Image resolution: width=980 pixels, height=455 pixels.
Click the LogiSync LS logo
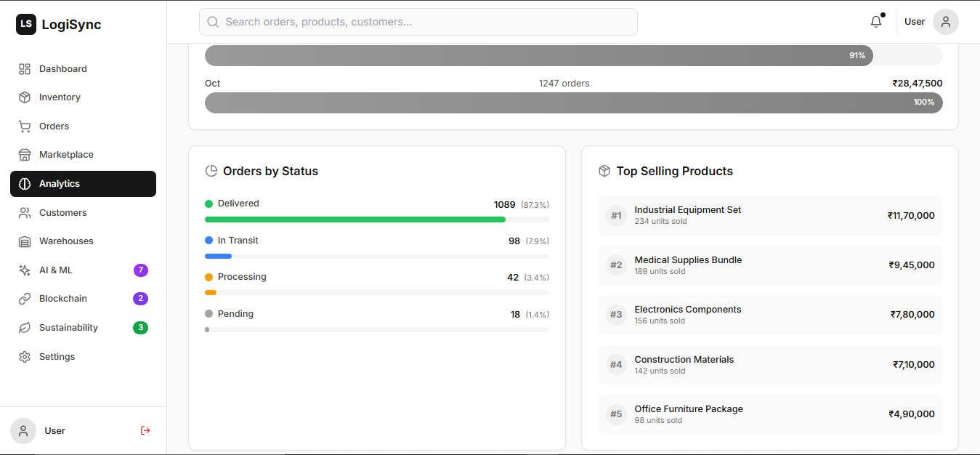click(x=26, y=24)
